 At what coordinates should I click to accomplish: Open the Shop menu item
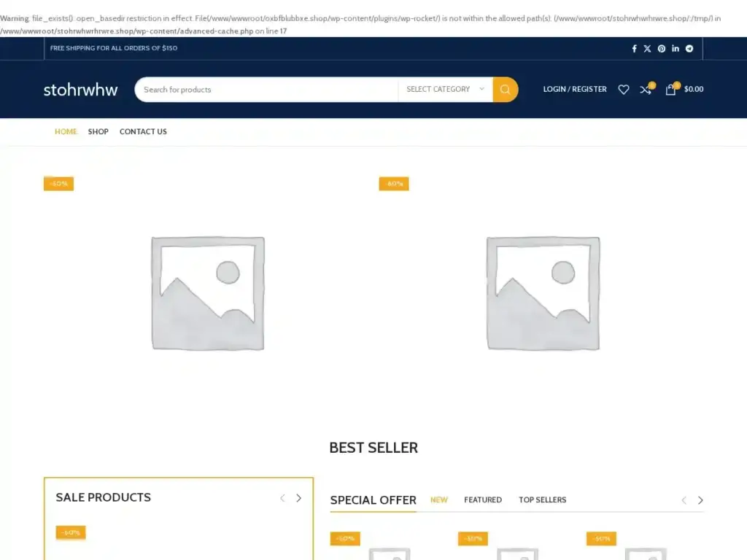tap(98, 132)
